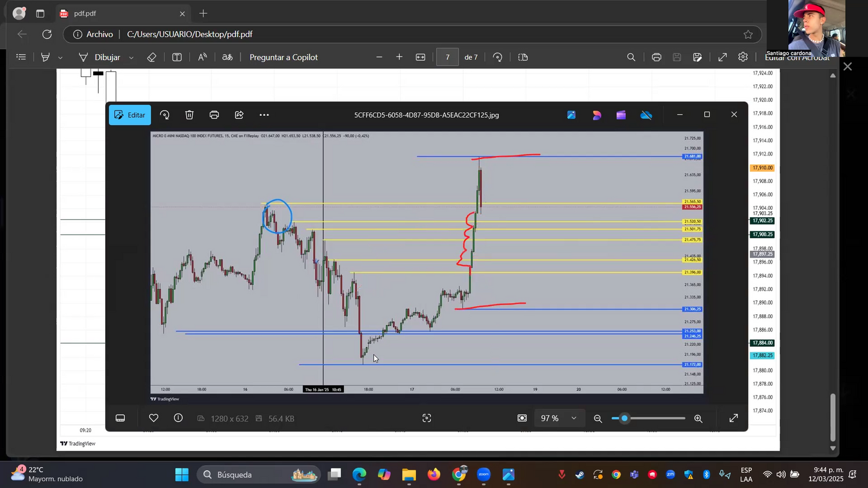Open the photo viewer three-dot menu
The height and width of the screenshot is (488, 868).
264,115
